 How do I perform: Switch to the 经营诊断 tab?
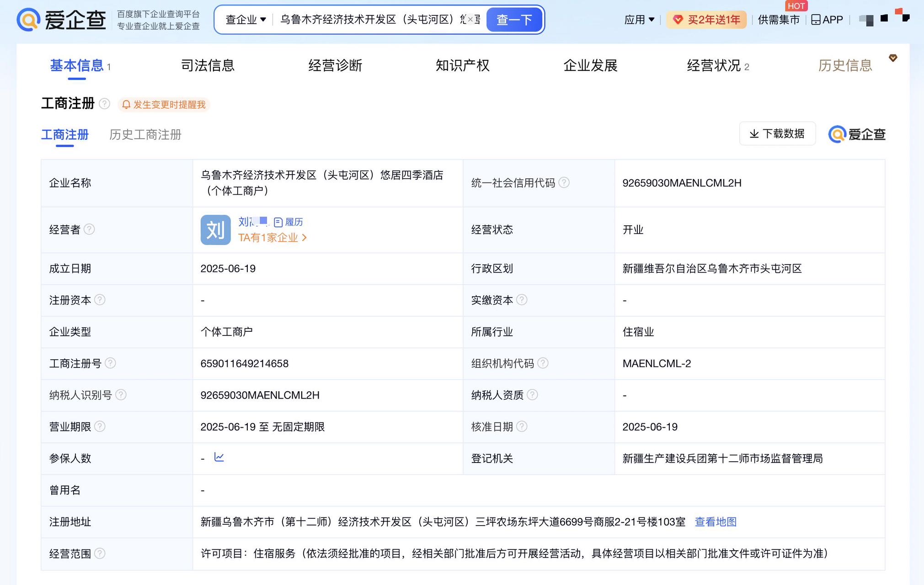[x=335, y=65]
